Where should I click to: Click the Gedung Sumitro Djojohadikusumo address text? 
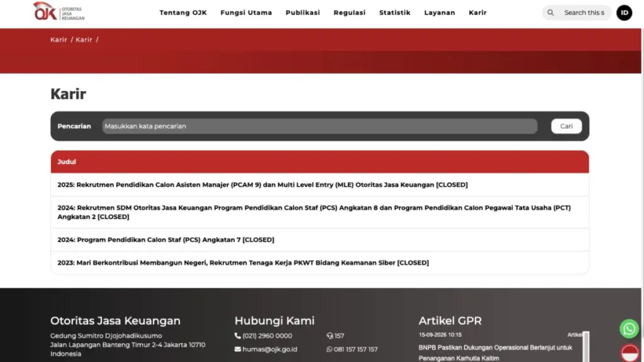106,336
